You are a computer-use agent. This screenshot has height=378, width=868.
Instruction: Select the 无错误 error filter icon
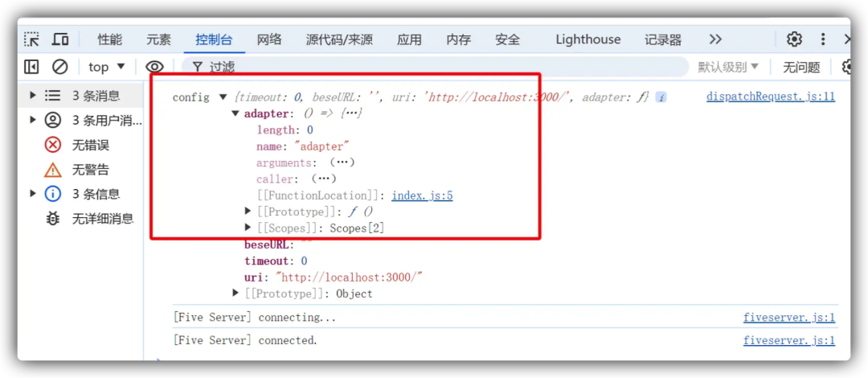[x=52, y=146]
